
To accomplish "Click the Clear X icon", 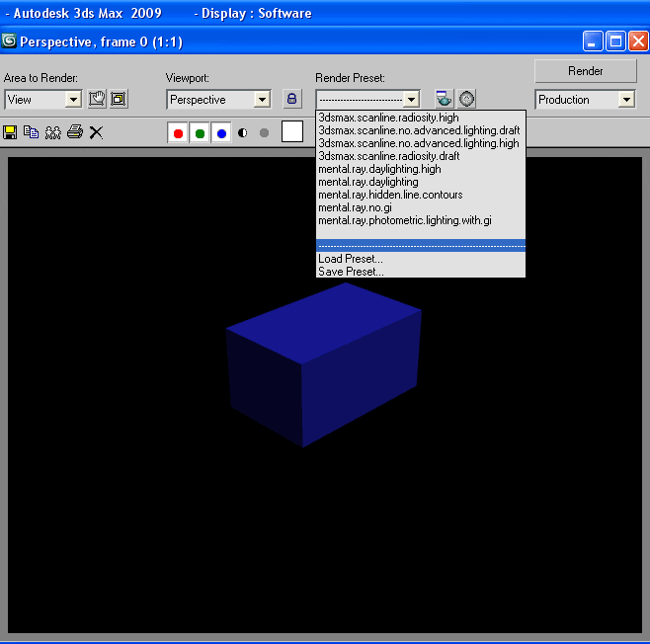I will (x=96, y=132).
